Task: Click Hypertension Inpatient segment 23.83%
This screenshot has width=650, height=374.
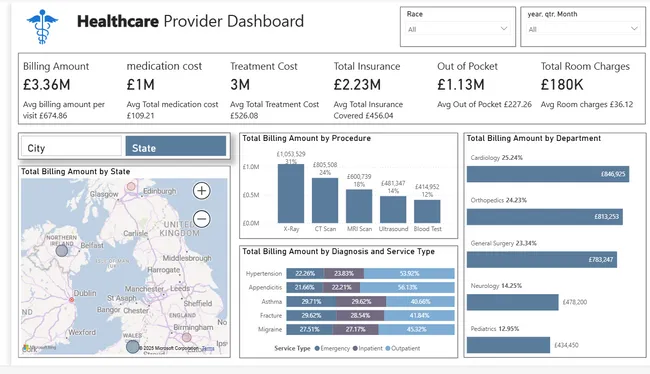Action: point(344,274)
